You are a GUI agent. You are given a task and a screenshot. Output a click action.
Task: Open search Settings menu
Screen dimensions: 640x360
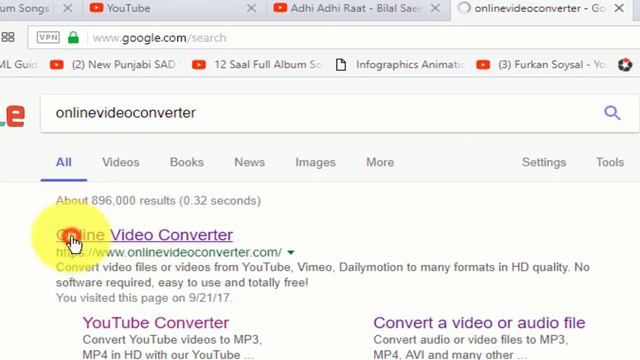click(544, 162)
